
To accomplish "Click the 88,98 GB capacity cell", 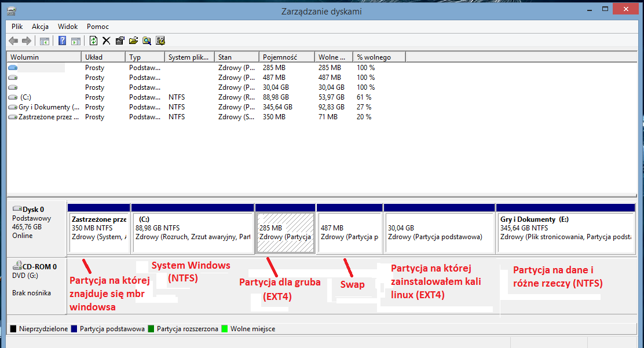I will coord(276,97).
